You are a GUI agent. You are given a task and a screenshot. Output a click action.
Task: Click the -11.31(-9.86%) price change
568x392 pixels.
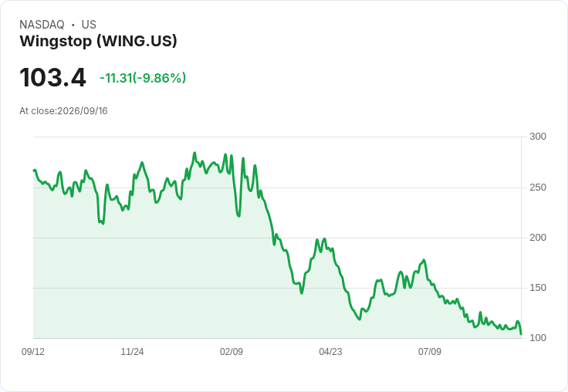143,78
